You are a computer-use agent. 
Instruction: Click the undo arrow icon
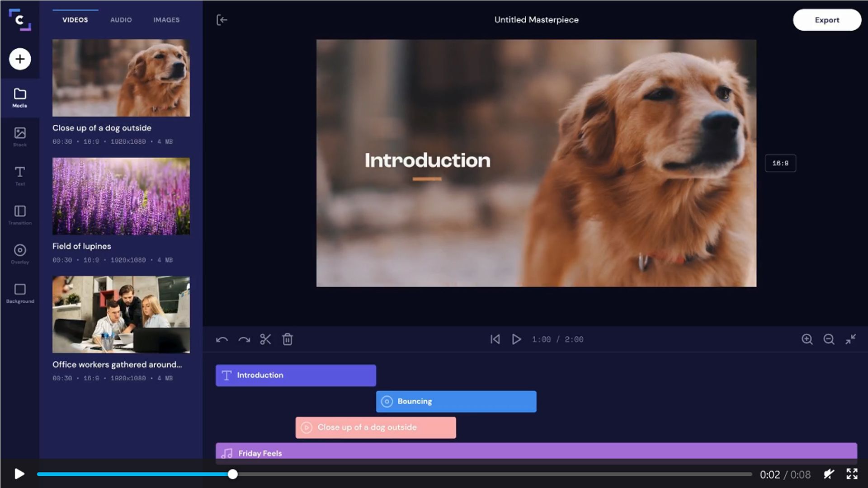pos(222,340)
